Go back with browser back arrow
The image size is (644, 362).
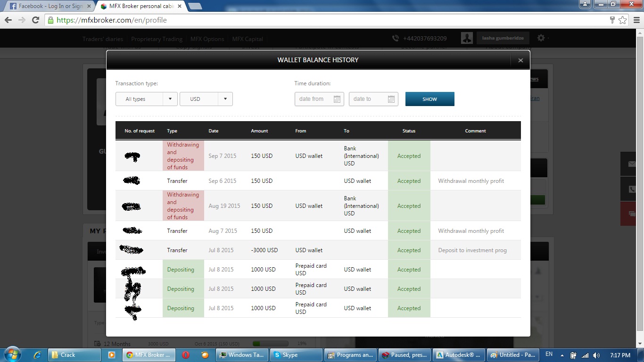point(8,20)
